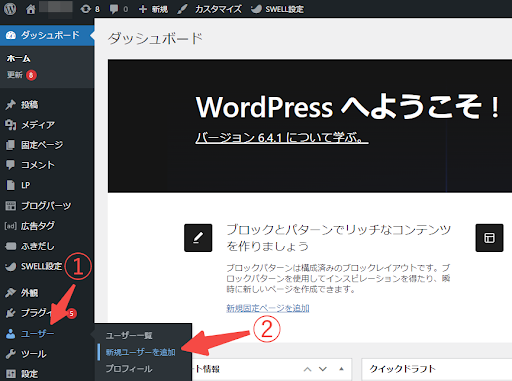Viewport: 512px width, 381px height.
Task: Click the [ad] icon beside 広告タグ
Action: click(x=11, y=226)
